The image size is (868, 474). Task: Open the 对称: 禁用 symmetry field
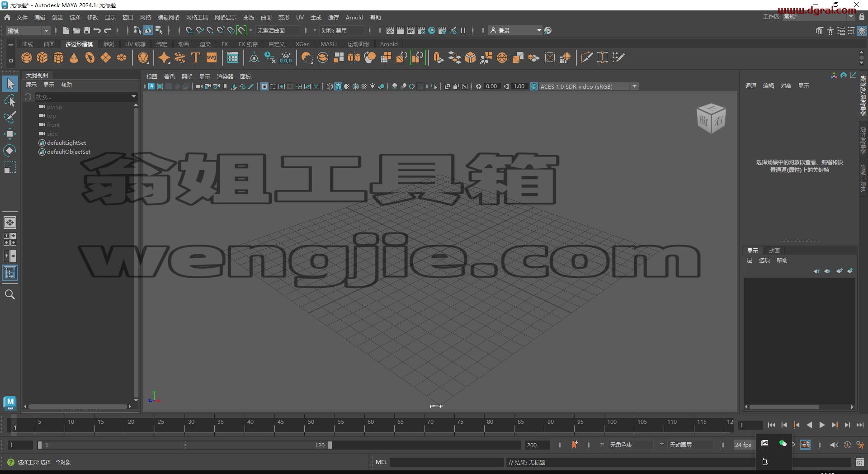pyautogui.click(x=342, y=30)
